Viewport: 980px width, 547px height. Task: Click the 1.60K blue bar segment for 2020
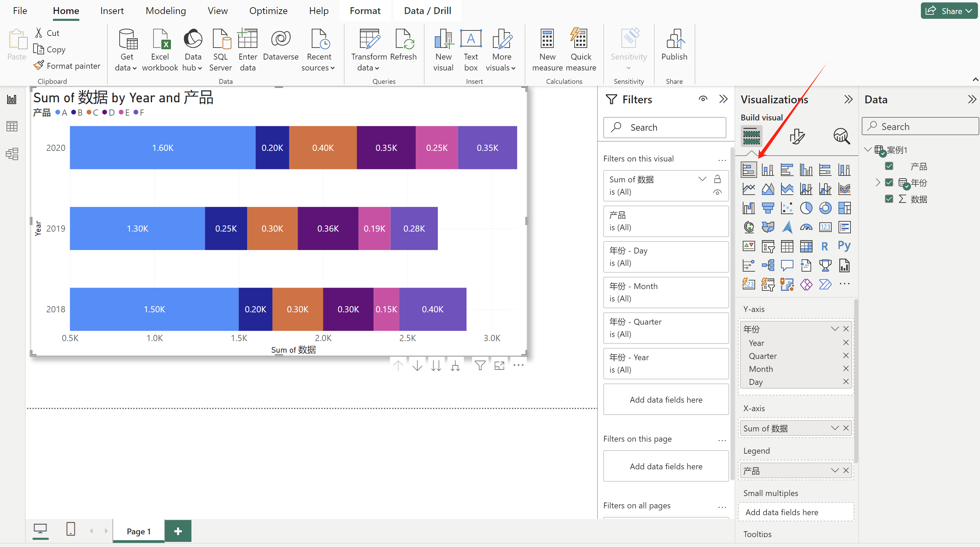(x=162, y=148)
